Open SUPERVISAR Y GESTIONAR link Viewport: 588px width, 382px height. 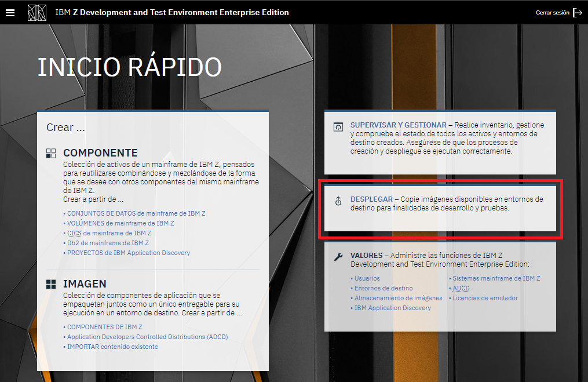coord(398,125)
